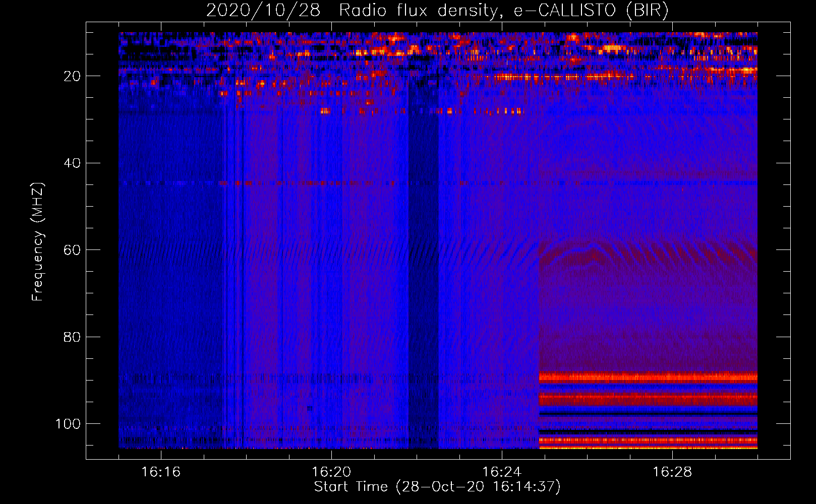This screenshot has width=816, height=504.
Task: Click the 40 frequency tick label
Action: pos(73,163)
